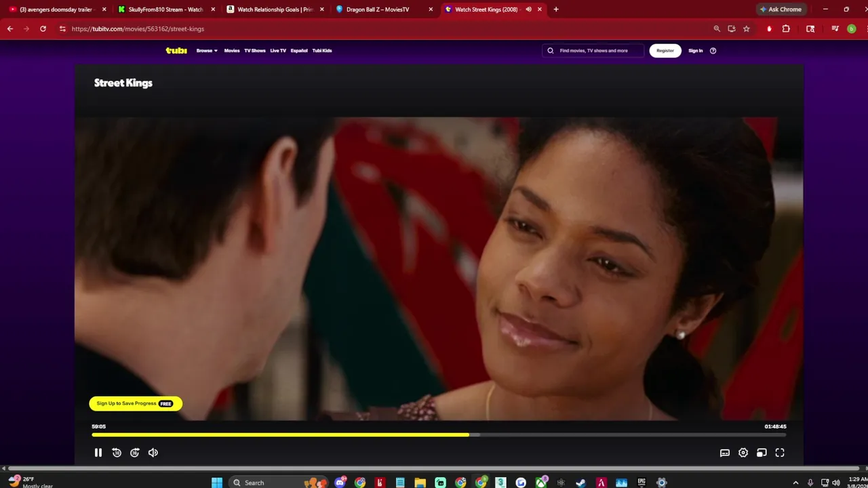The image size is (868, 488).
Task: Pause the Street Kings video
Action: pyautogui.click(x=98, y=453)
